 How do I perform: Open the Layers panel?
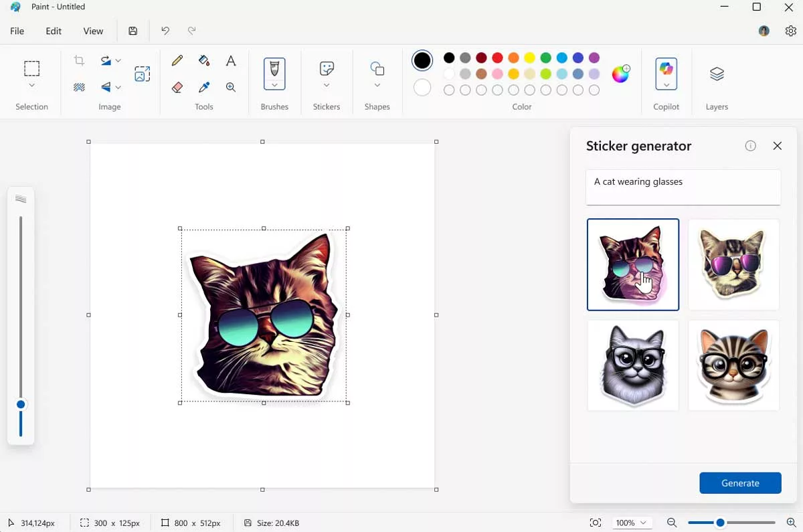(x=717, y=74)
